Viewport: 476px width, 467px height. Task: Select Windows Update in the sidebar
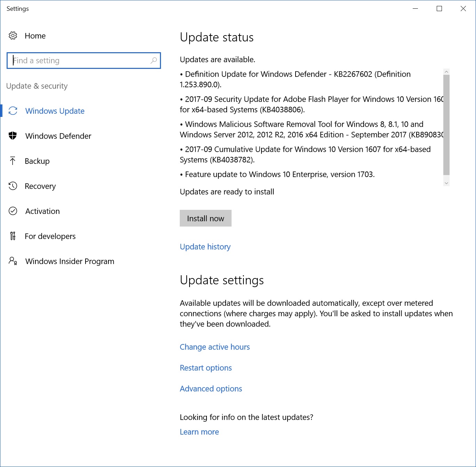[55, 111]
